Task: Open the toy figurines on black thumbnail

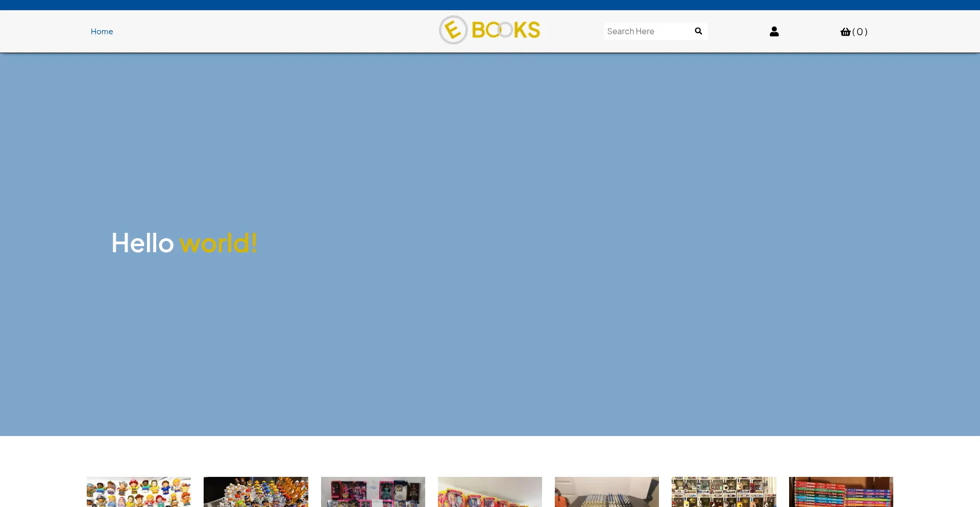Action: (256, 492)
